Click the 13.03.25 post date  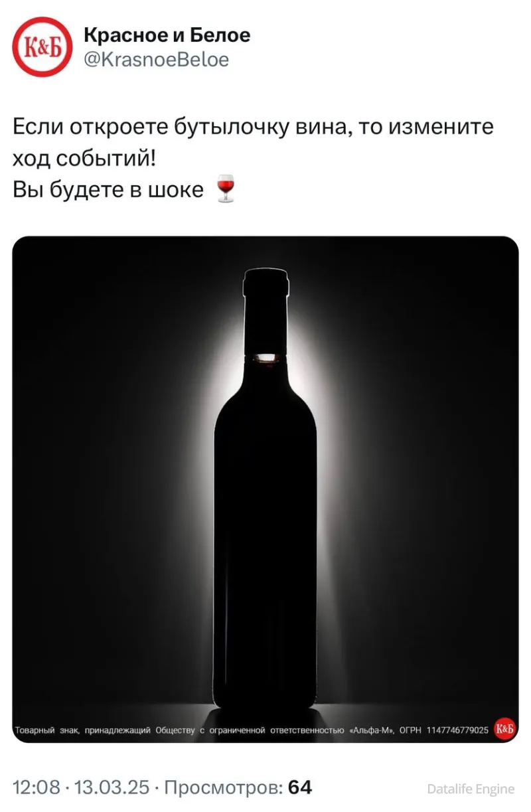tap(112, 787)
